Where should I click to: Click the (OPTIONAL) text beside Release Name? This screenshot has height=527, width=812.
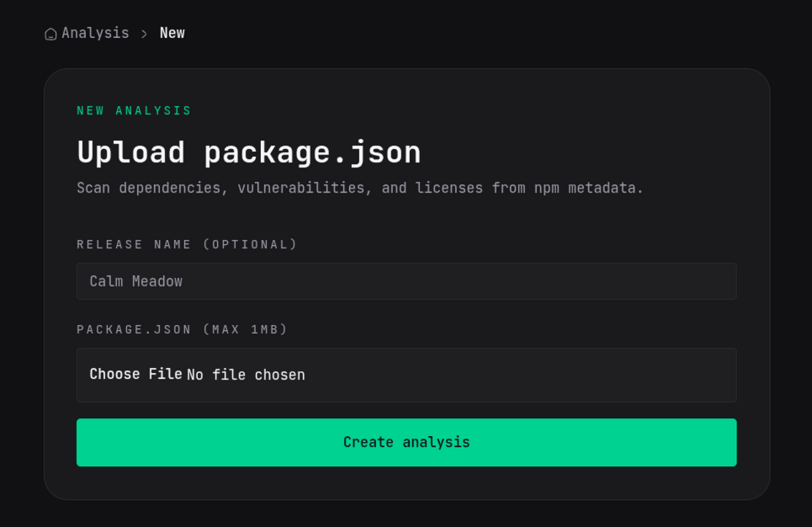pyautogui.click(x=250, y=244)
